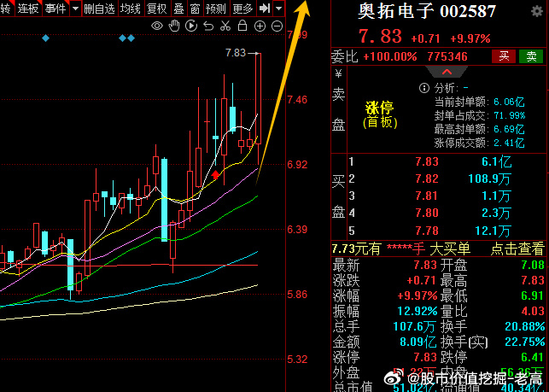This screenshot has width=549, height=392.
Task: Click the circular play replay icon
Action: (x=191, y=26)
